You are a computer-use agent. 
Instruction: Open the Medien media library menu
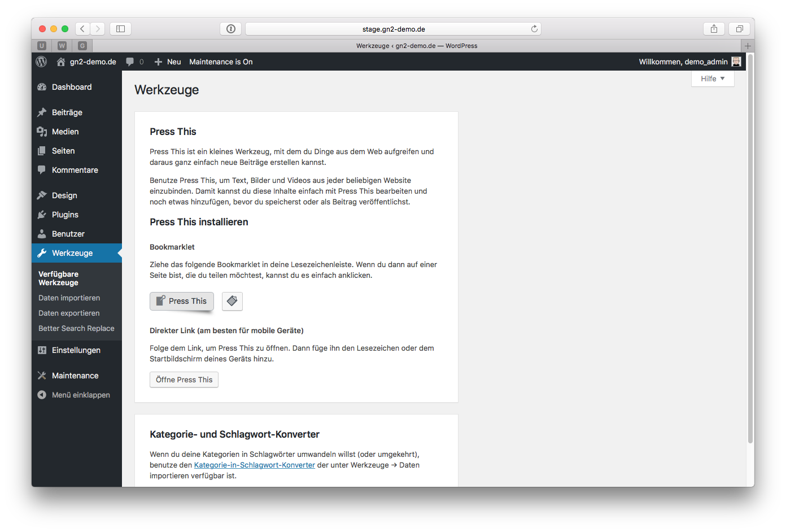click(77, 132)
